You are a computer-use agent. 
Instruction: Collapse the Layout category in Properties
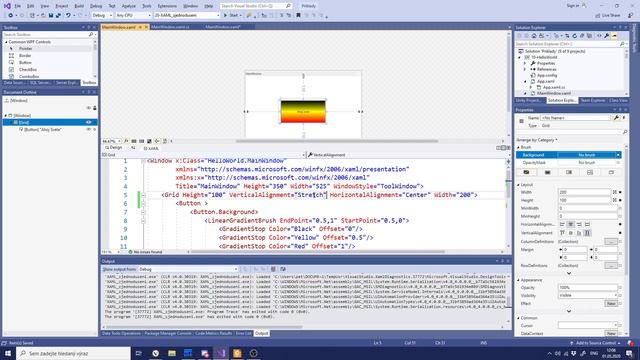(x=518, y=185)
